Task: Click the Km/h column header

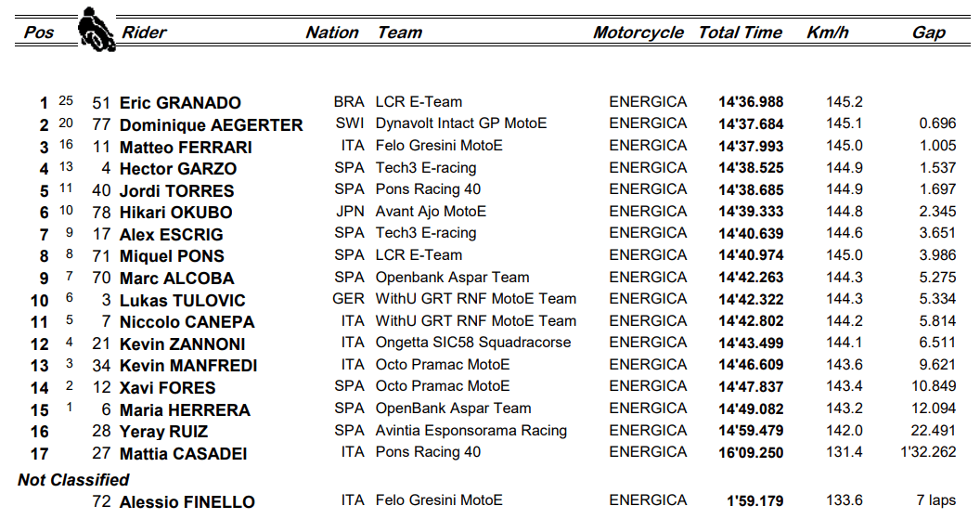Action: tap(828, 32)
